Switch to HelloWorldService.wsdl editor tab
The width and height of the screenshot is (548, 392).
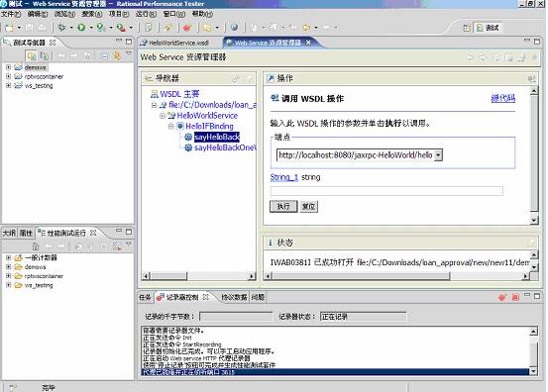pos(174,43)
